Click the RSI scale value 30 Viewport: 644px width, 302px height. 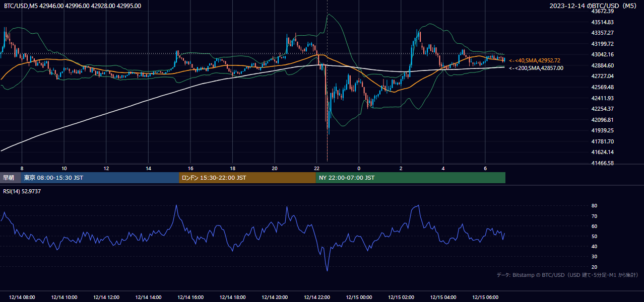pos(594,257)
